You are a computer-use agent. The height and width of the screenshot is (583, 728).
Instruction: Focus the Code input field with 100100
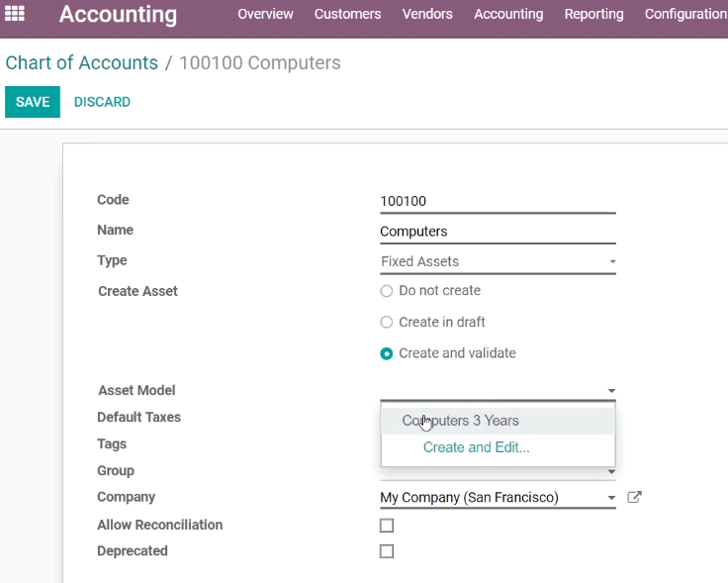(498, 202)
